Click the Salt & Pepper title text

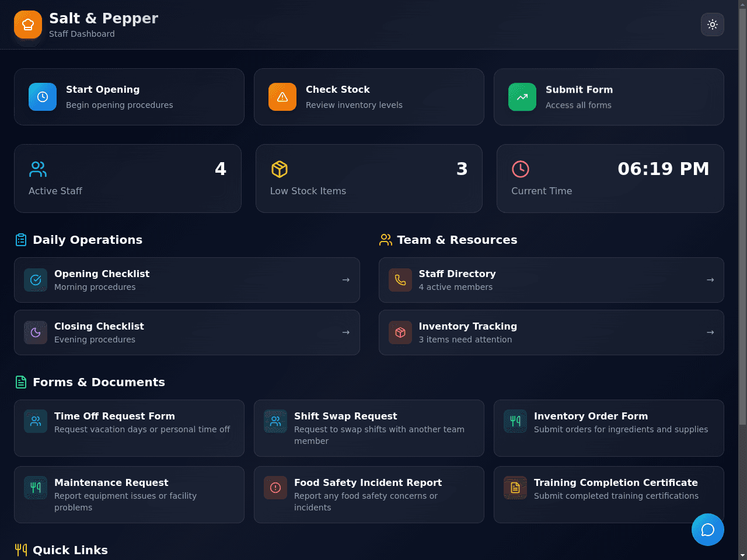[103, 18]
